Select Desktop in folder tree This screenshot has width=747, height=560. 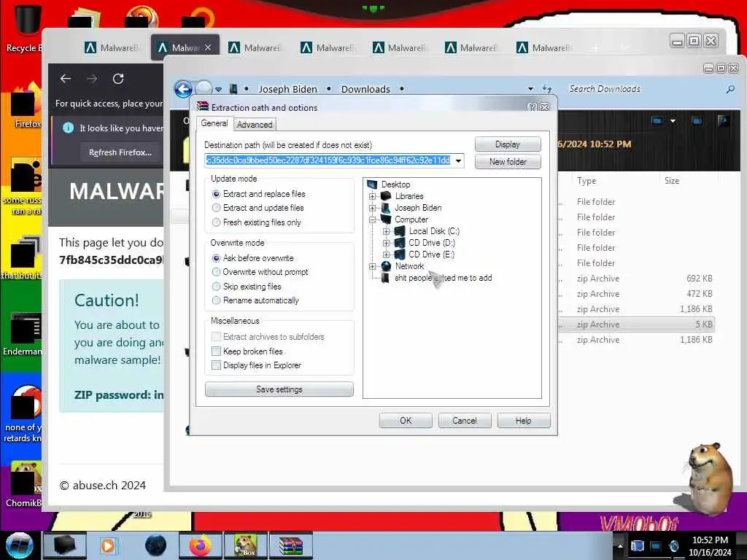click(395, 184)
